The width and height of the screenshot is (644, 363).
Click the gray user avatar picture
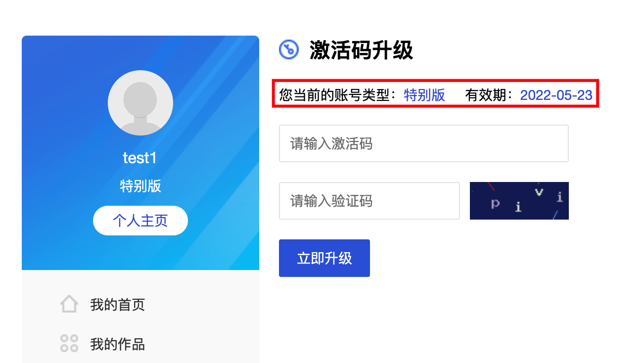point(140,103)
